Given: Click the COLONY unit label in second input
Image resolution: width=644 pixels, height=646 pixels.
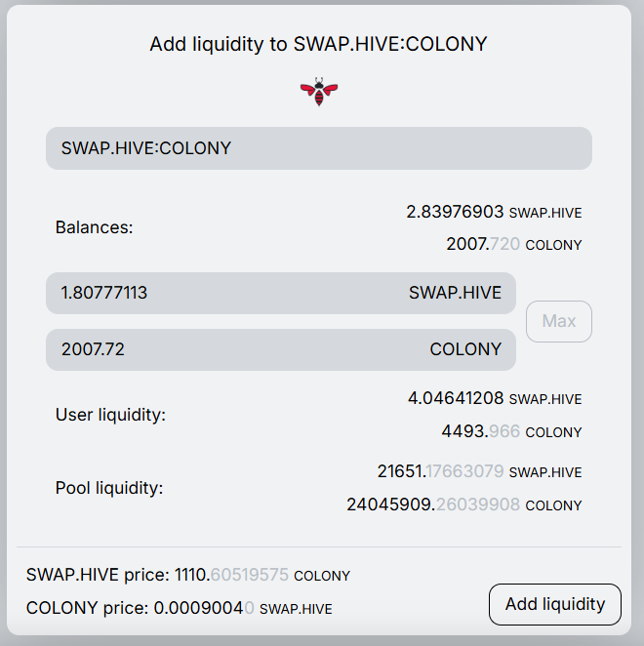Looking at the screenshot, I should [465, 349].
